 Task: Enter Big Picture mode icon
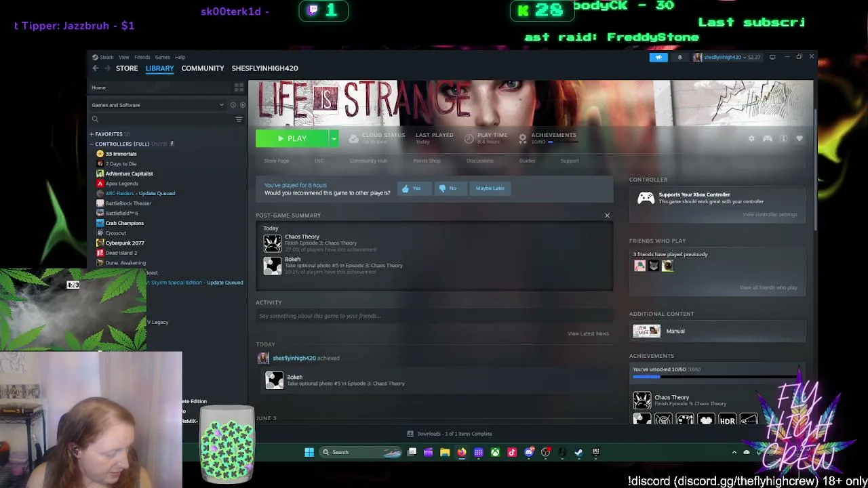pos(772,57)
